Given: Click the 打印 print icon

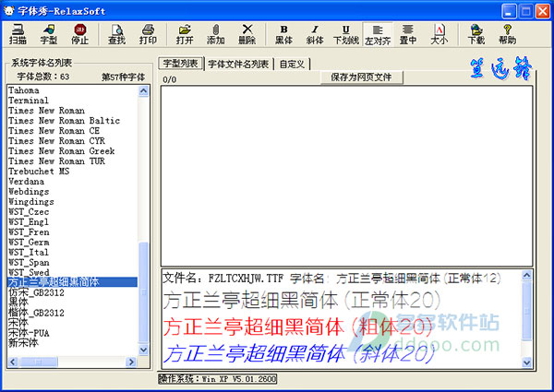Looking at the screenshot, I should [148, 34].
